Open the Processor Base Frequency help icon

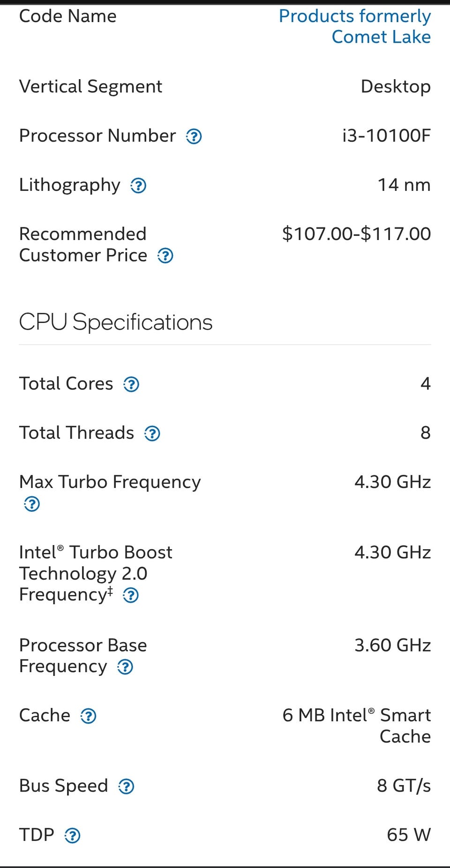(x=125, y=667)
